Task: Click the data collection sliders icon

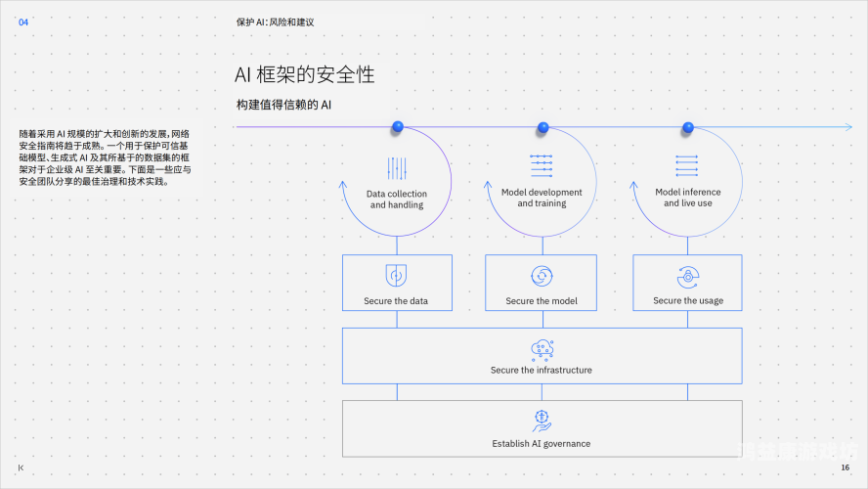Action: click(397, 168)
